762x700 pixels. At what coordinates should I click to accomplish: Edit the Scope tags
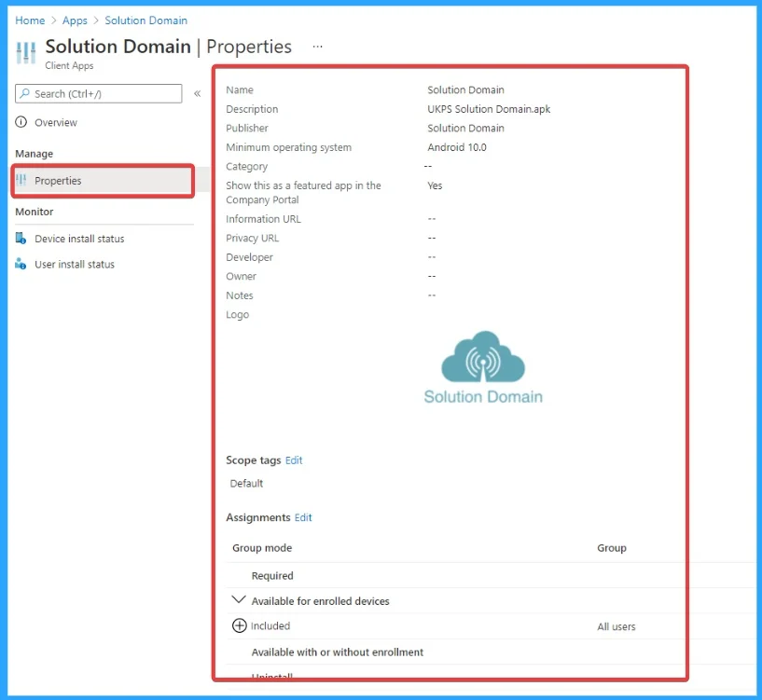pos(294,460)
